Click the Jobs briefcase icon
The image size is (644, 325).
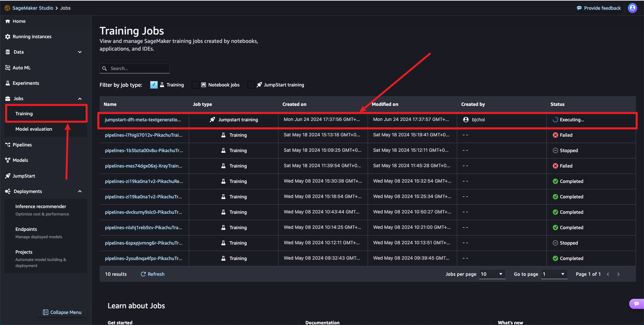tap(8, 99)
